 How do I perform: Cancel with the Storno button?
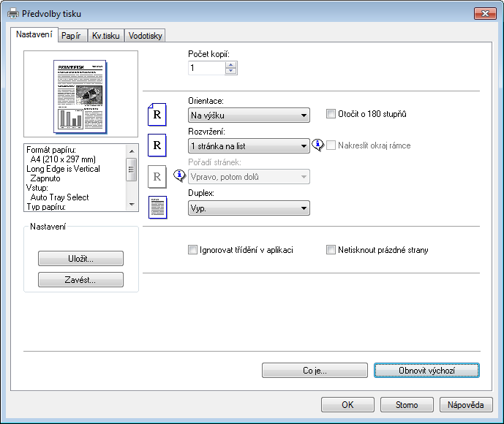[x=407, y=405]
